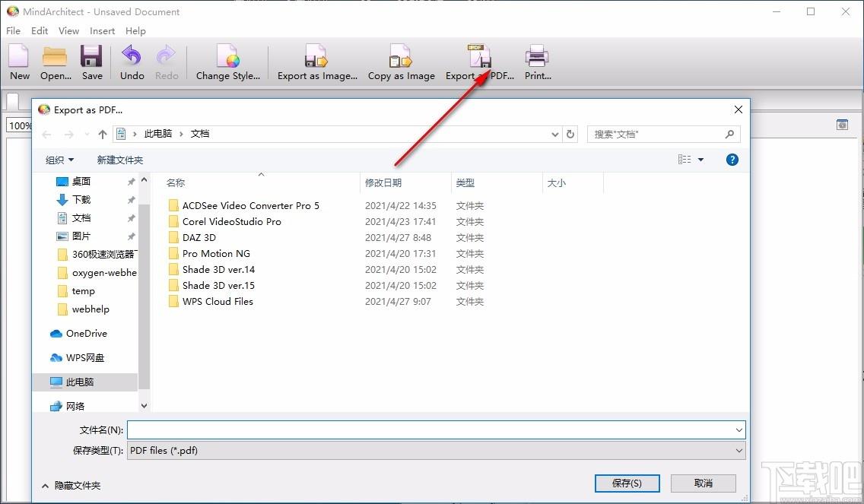This screenshot has width=864, height=504.
Task: Click 此电脑 in the address breadcrumb
Action: (158, 134)
